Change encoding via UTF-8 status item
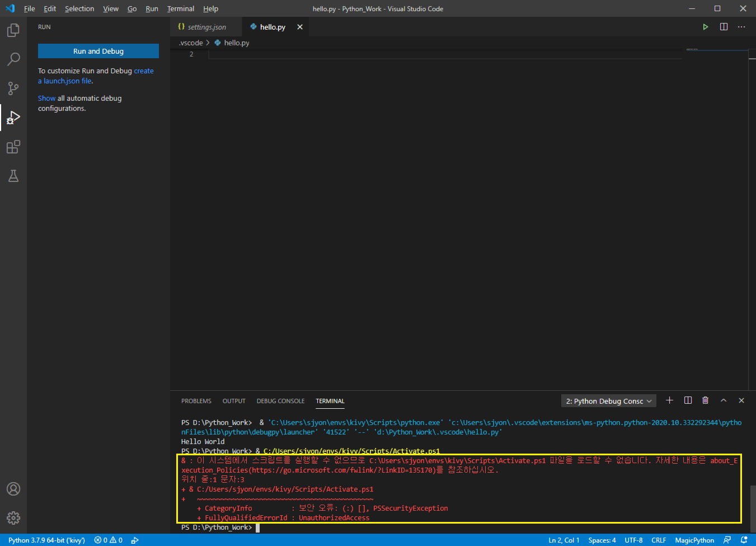This screenshot has width=756, height=546. 633,540
